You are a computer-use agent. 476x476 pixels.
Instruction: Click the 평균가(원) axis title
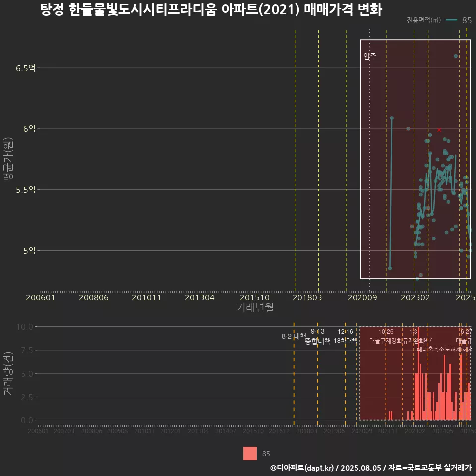[x=8, y=159]
